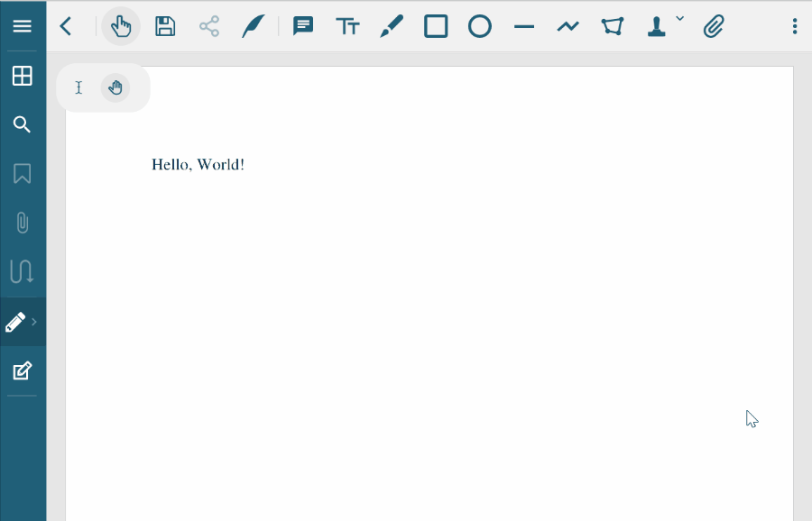The height and width of the screenshot is (521, 812).
Task: Activate the pencil annotation mode in sidebar
Action: 15,322
